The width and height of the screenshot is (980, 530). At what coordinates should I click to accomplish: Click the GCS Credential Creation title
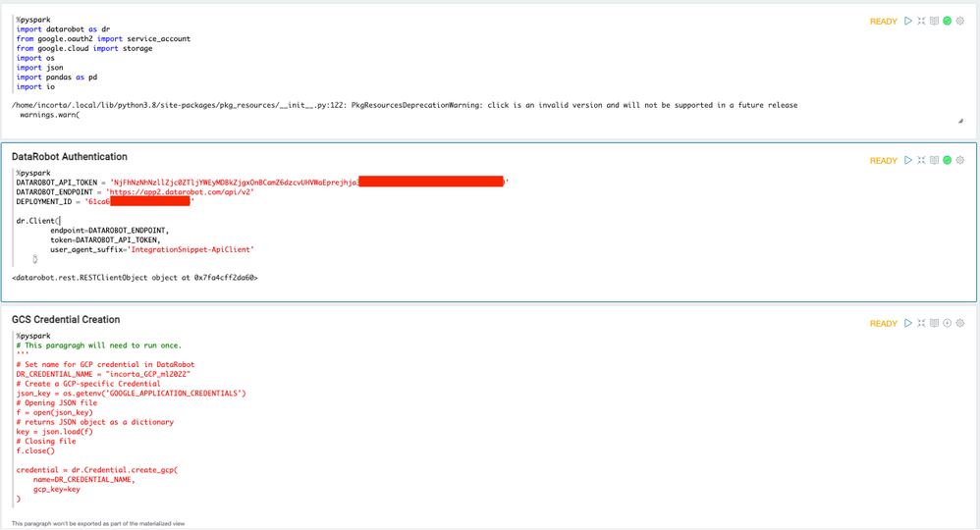pos(66,320)
